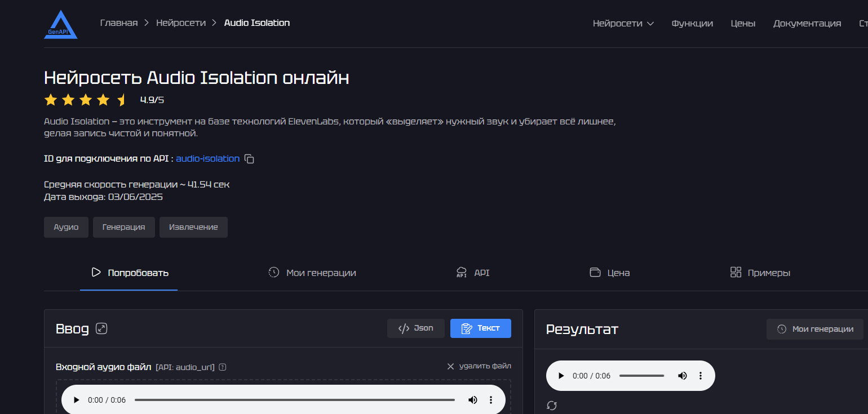Image resolution: width=868 pixels, height=414 pixels.
Task: Click the audio-isolation API ID link
Action: pos(208,159)
